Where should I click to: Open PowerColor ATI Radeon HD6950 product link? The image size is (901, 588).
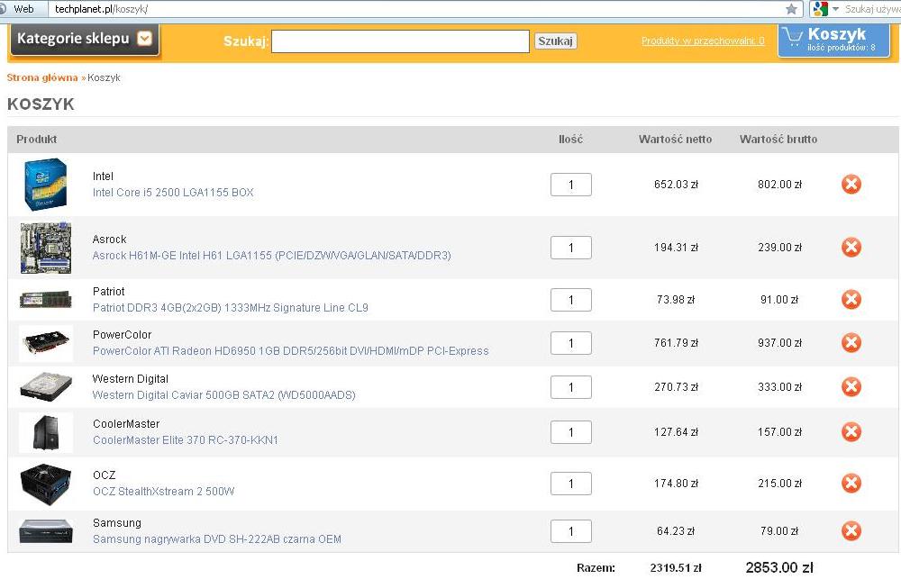291,351
